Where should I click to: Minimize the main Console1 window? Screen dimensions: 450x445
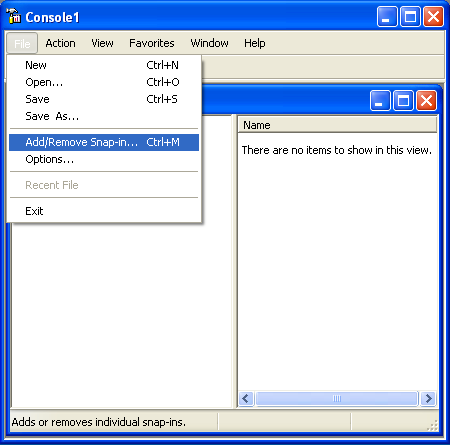tap(387, 16)
